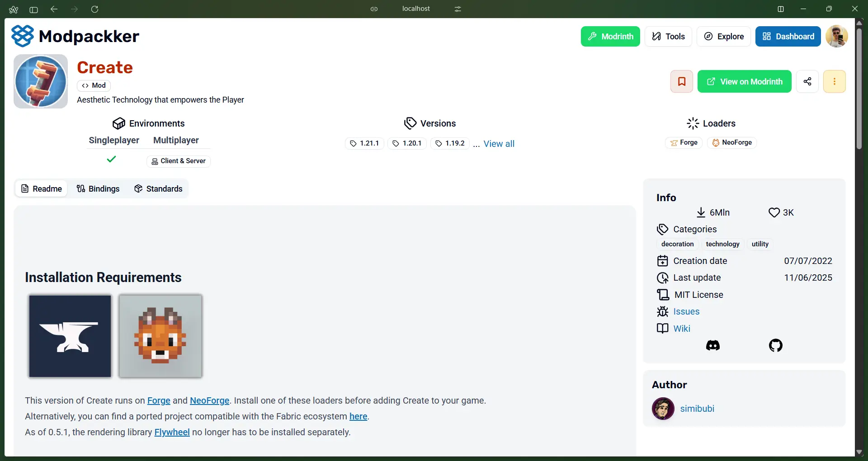Click the NeoForge loader badge
Screen dimensions: 868x461
[x=732, y=142]
